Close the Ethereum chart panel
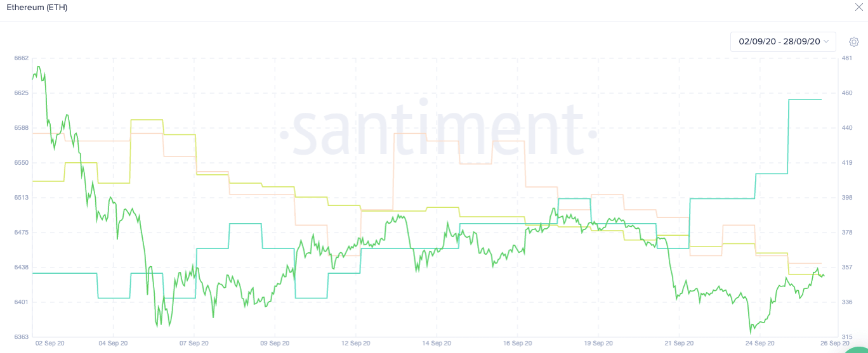The width and height of the screenshot is (868, 353). point(860,8)
